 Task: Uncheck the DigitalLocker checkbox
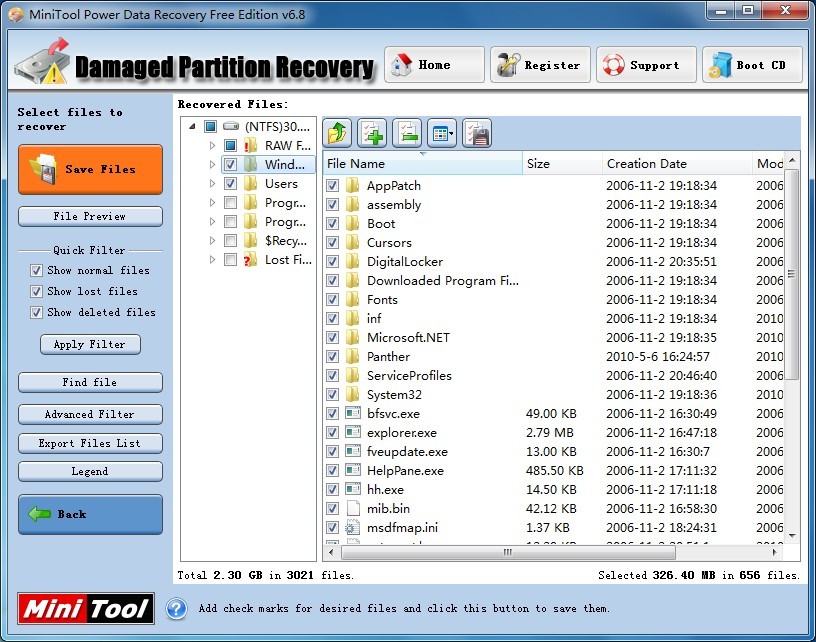332,262
